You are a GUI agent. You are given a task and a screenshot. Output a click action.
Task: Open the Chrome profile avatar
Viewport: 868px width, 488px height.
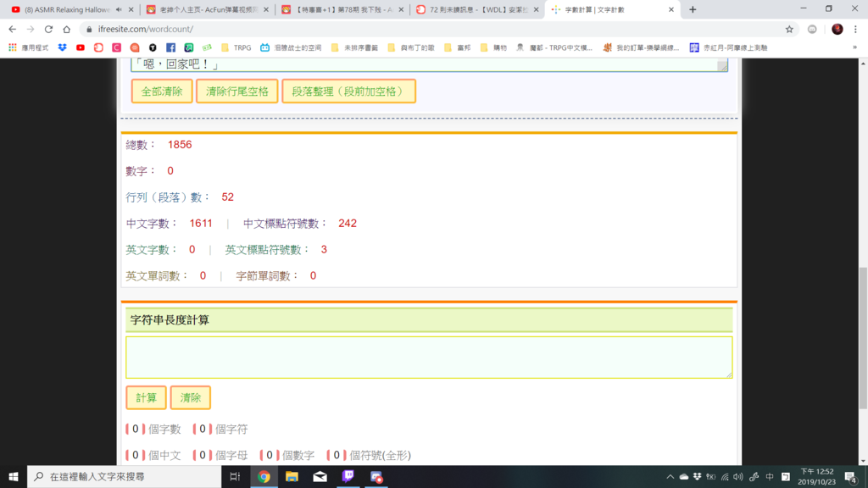click(x=837, y=30)
